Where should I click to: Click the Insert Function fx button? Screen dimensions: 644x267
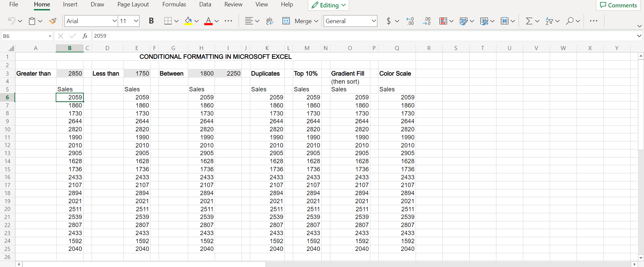(x=85, y=36)
